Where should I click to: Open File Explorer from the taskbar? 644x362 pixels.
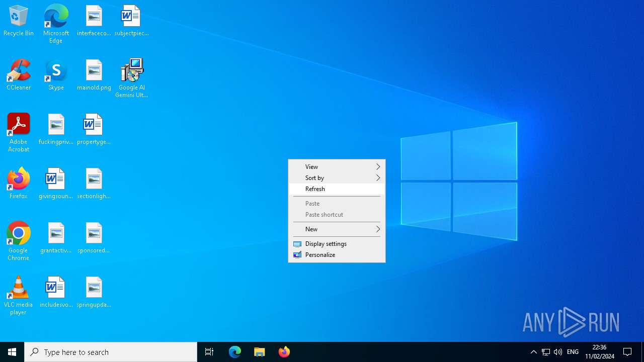click(x=260, y=352)
